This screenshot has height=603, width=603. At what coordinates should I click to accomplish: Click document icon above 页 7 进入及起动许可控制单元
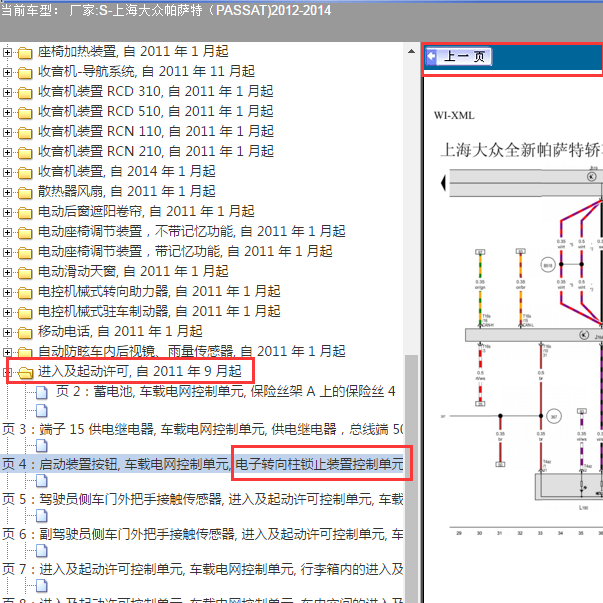[42, 551]
